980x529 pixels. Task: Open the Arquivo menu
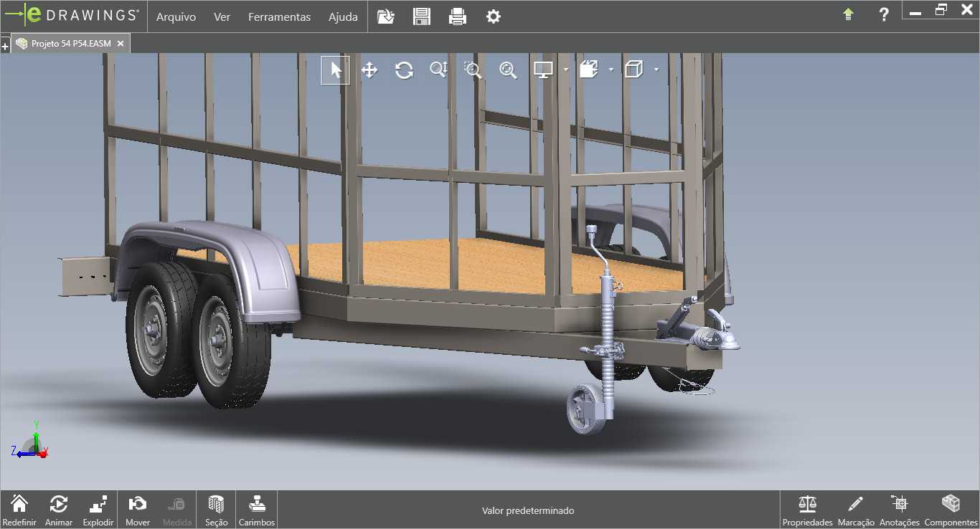pos(176,17)
